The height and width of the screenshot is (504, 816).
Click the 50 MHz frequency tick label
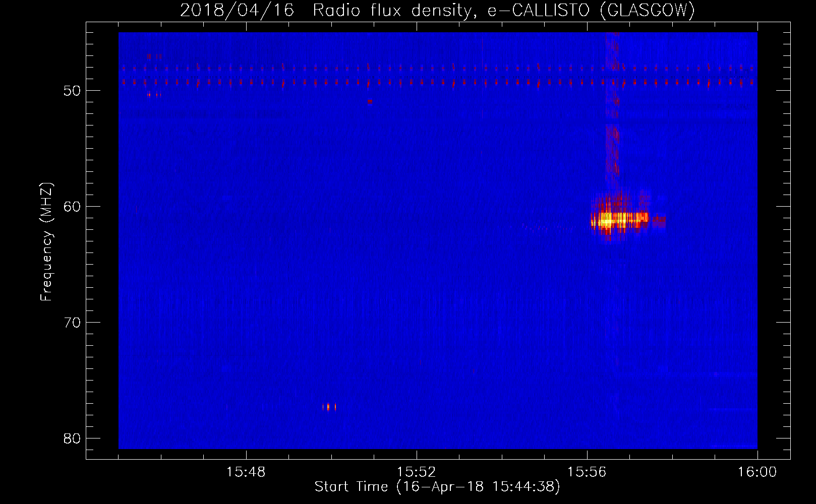coord(72,91)
